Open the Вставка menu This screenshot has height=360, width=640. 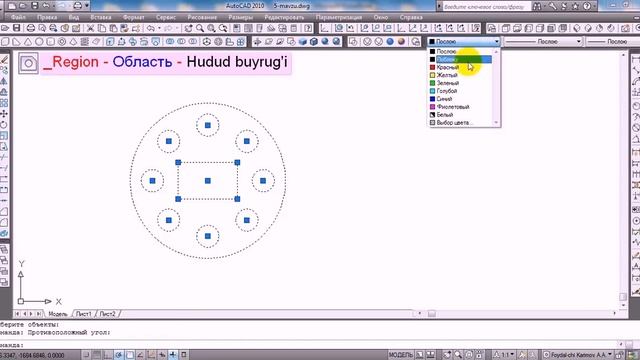coord(101,18)
